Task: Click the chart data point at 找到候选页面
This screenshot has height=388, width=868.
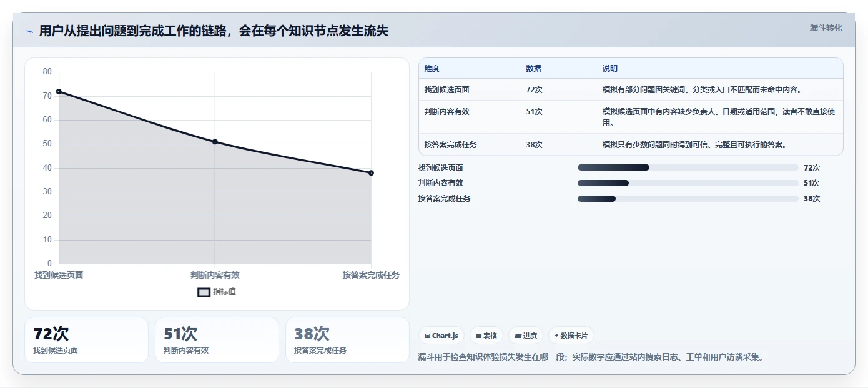Action: (59, 91)
